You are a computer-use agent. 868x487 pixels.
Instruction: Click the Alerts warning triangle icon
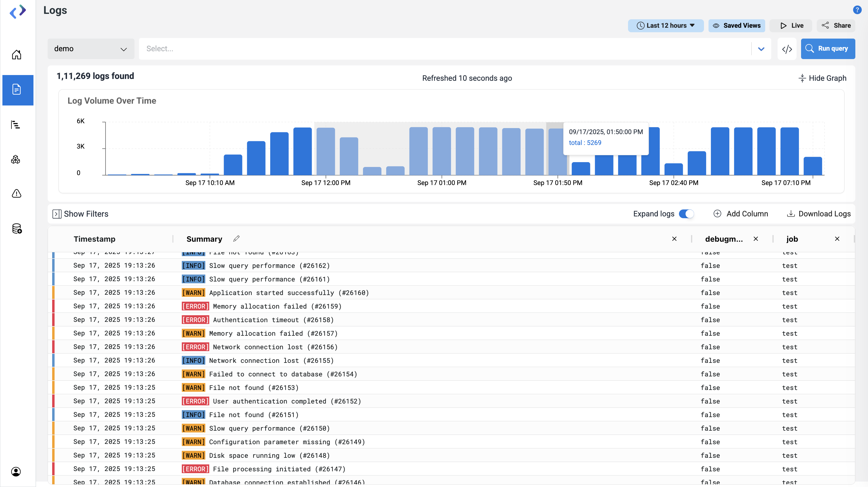pyautogui.click(x=17, y=194)
